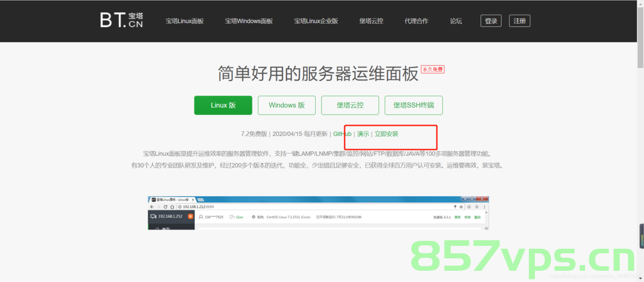Click the 宝塔Linux面板是提升运维效率 description line
The height and width of the screenshot is (282, 644).
(317, 154)
